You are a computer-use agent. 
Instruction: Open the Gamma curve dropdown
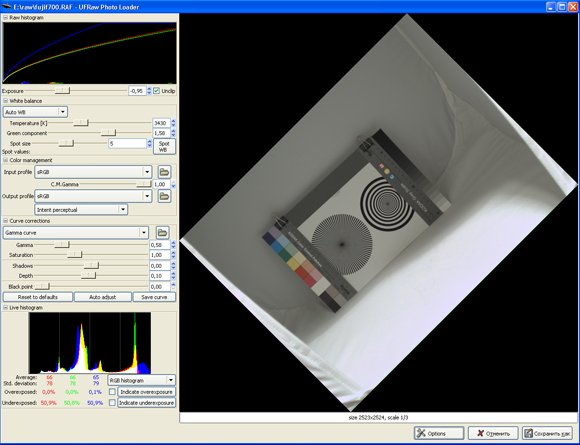pyautogui.click(x=76, y=233)
